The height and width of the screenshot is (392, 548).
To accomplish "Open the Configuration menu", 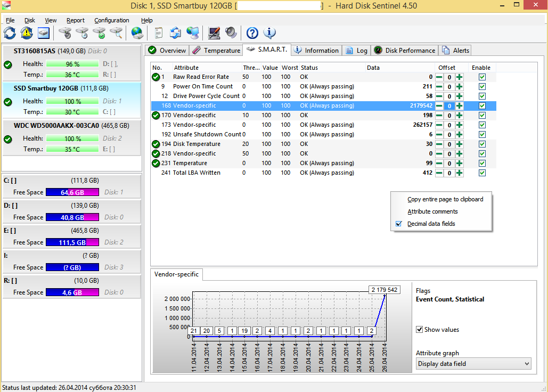I will point(112,20).
